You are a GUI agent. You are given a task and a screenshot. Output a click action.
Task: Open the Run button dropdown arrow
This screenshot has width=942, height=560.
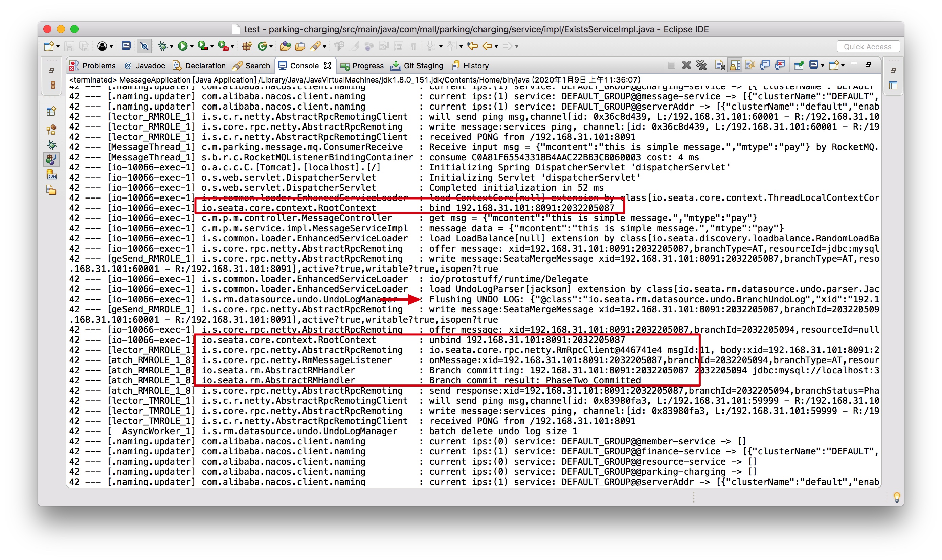point(192,47)
